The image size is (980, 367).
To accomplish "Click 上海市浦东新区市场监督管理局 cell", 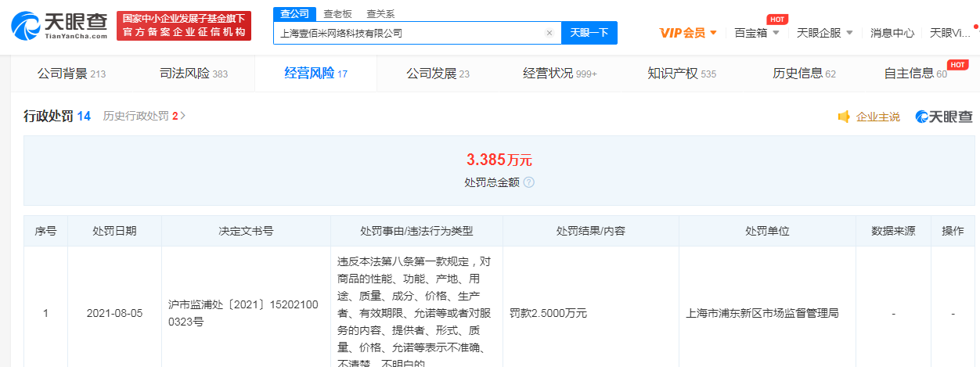I will [762, 313].
